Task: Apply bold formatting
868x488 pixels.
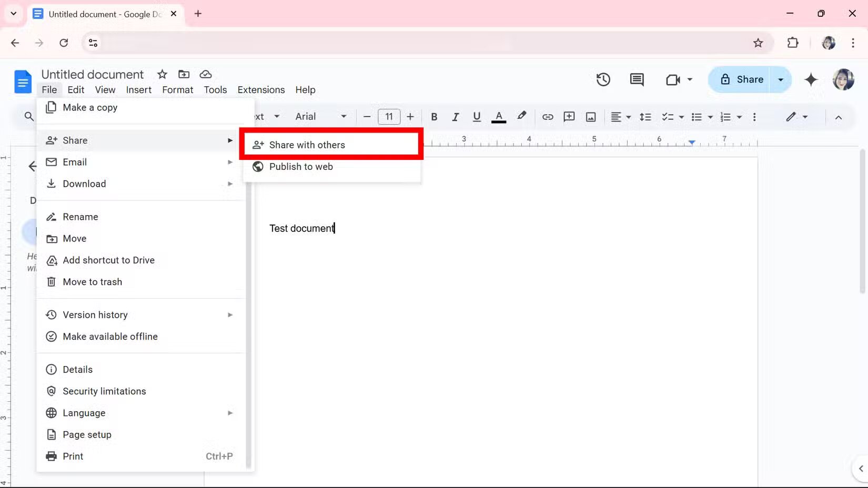Action: 433,117
